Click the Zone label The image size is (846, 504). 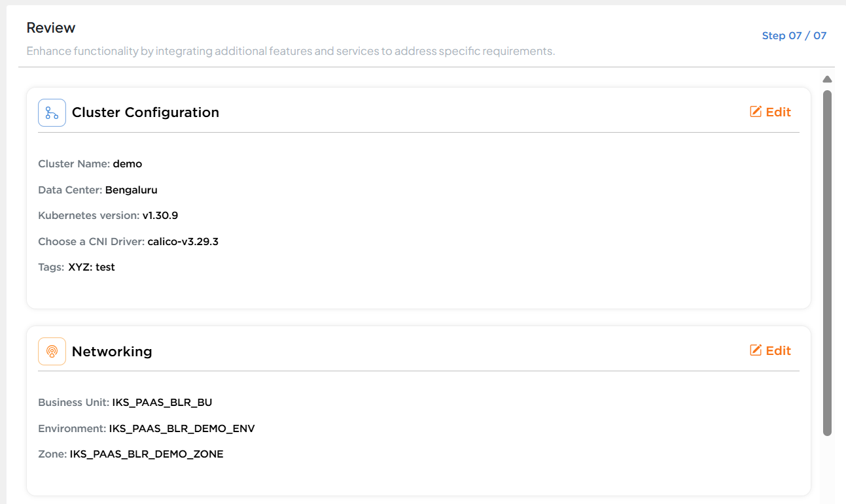[52, 454]
